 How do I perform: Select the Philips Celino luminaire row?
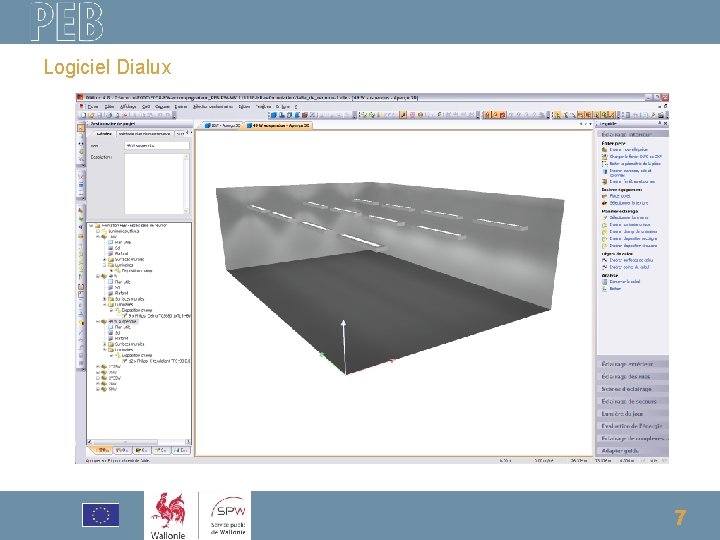159,316
